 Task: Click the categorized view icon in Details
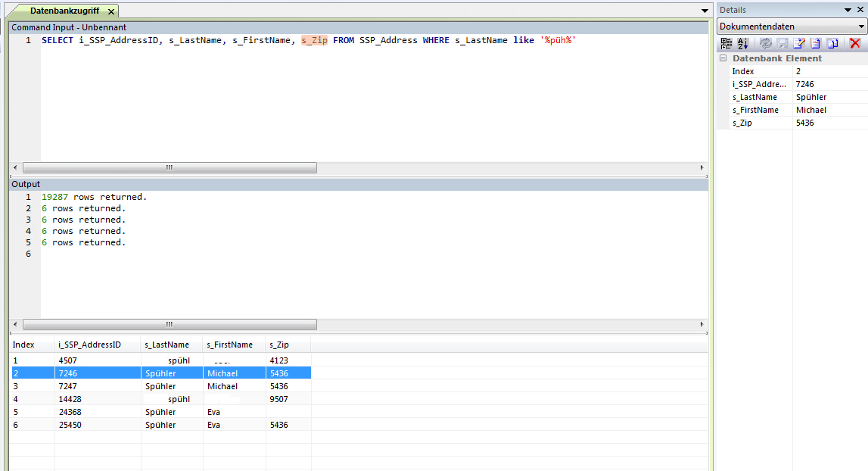pos(726,44)
